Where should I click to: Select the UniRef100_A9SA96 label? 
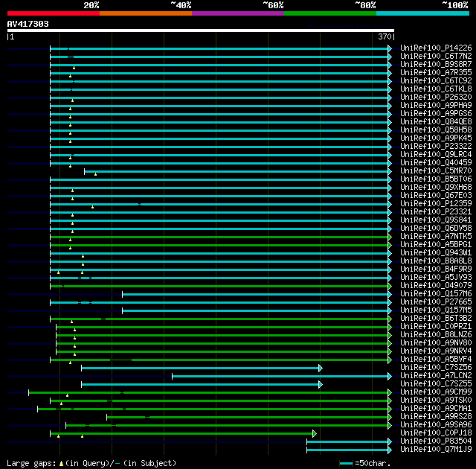tap(436, 425)
